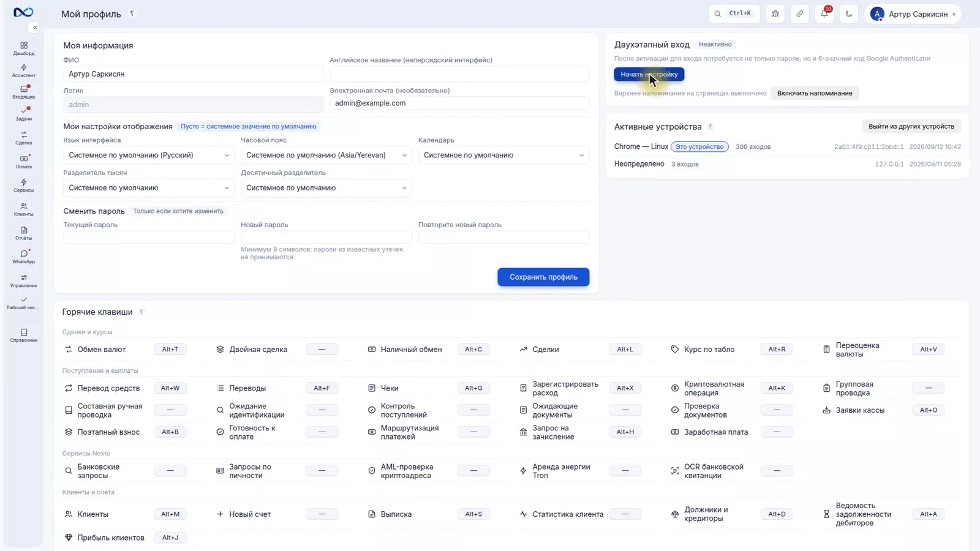
Task: Open the Management sidebar icon
Action: [24, 280]
